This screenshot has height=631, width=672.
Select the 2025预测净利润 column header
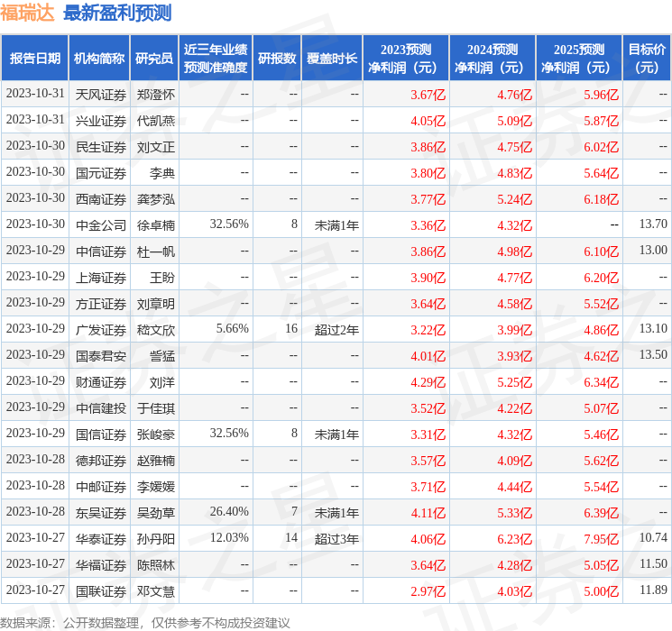(579, 59)
